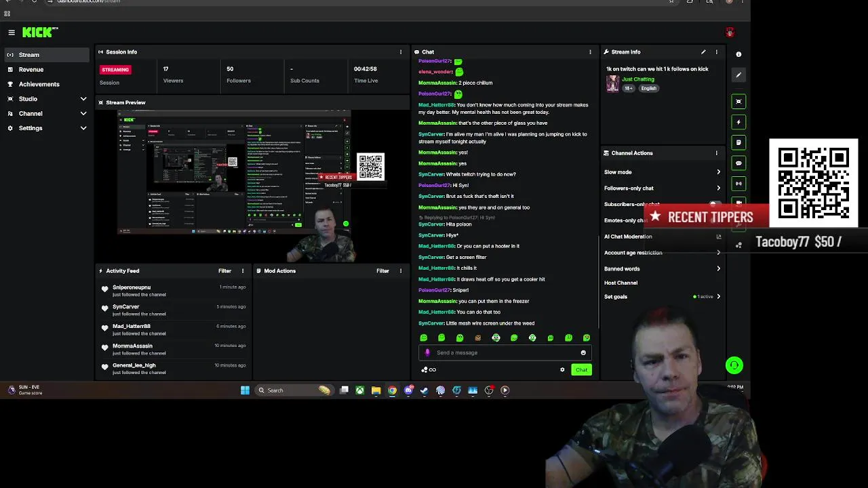The width and height of the screenshot is (868, 488).
Task: Click Mad_Hatterr88 in Activity Feed
Action: click(132, 326)
